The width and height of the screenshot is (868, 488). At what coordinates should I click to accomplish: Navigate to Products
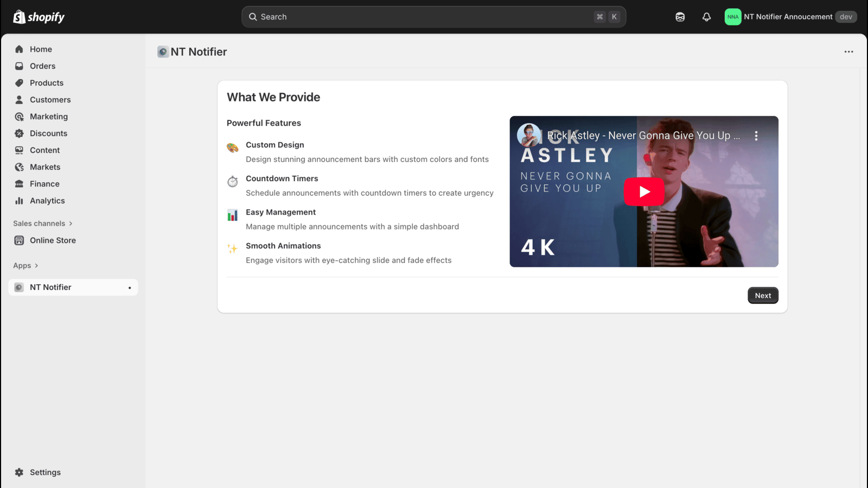click(73, 83)
